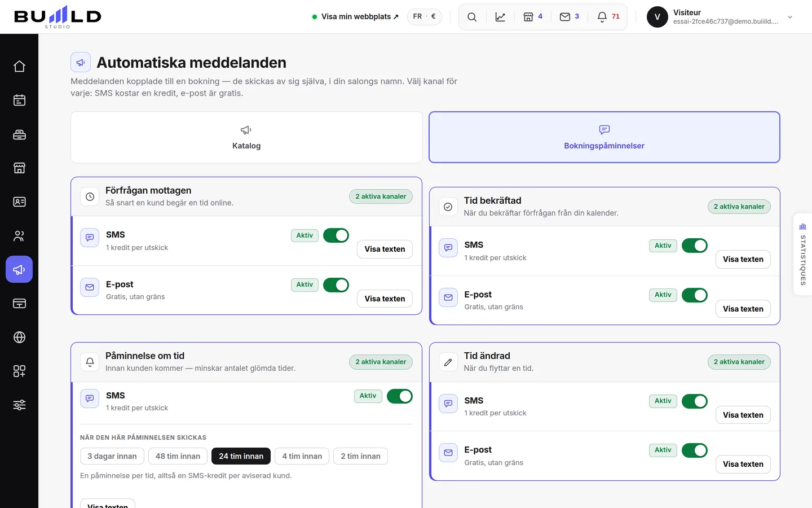The image size is (812, 508).
Task: Toggle SMS switch in Påminnelse om tid
Action: click(400, 396)
